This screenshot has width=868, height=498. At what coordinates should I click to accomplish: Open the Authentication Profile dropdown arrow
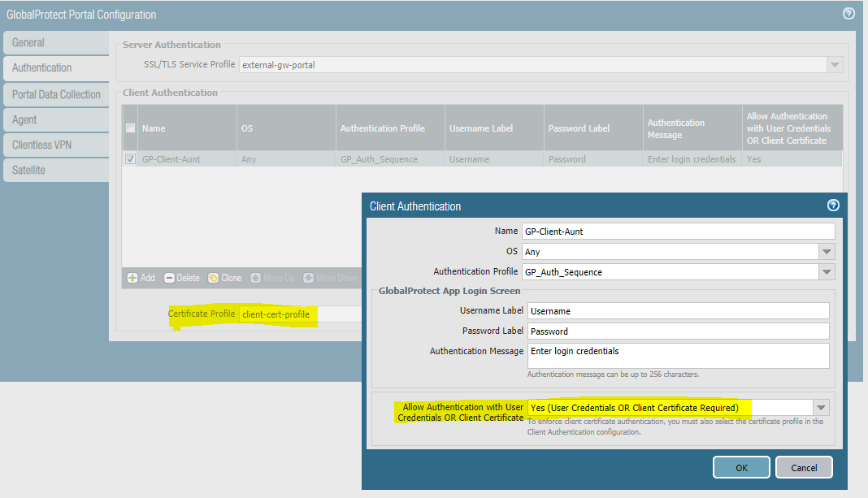tap(826, 272)
